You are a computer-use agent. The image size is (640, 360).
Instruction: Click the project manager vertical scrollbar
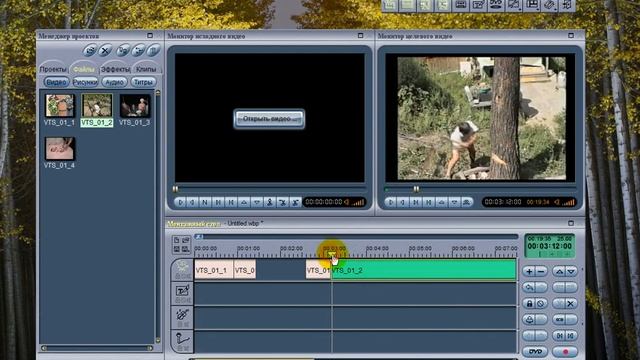tap(158, 216)
